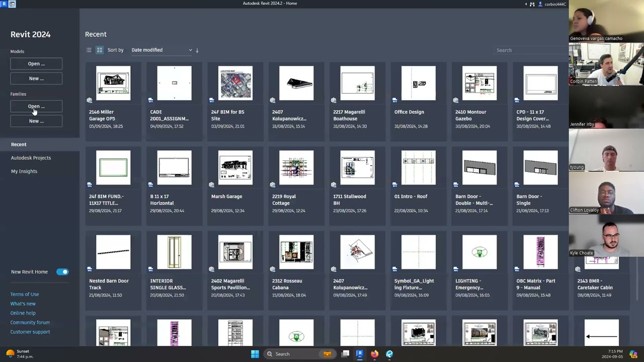Open the Windows Start menu
Viewport: 644px width, 362px height.
pos(255,354)
